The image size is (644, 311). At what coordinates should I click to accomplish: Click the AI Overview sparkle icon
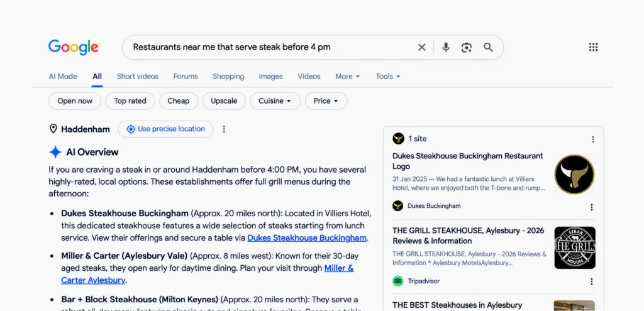[x=55, y=152]
